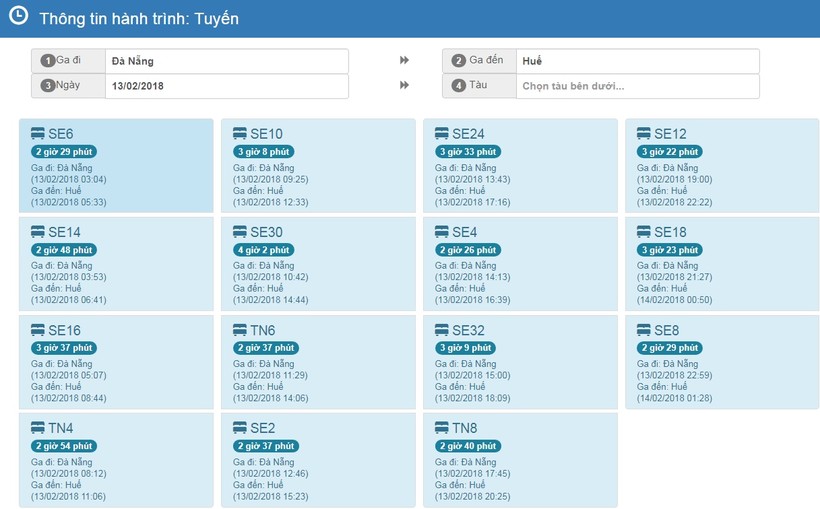Select the SE18 train card
Screen dimensions: 820x509
722,263
